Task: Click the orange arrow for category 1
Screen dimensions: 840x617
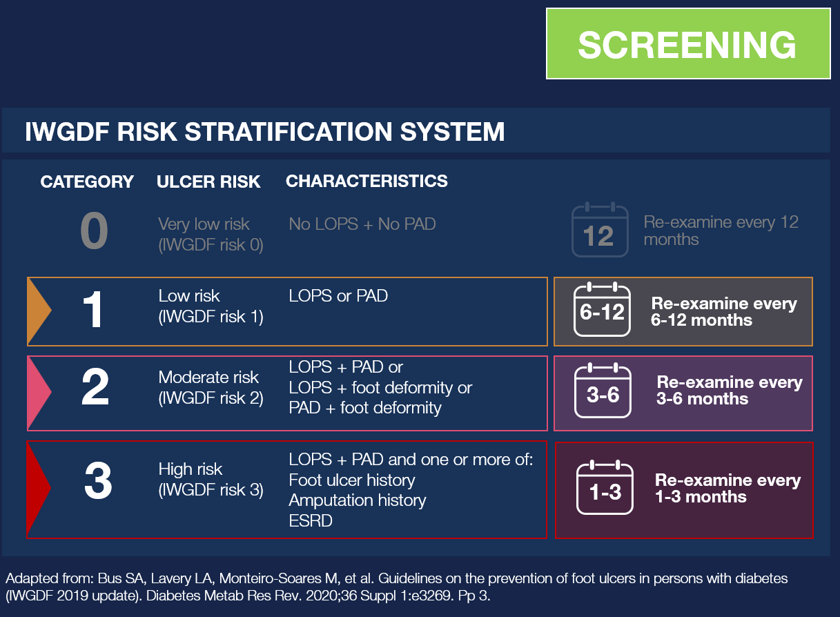Action: point(39,311)
